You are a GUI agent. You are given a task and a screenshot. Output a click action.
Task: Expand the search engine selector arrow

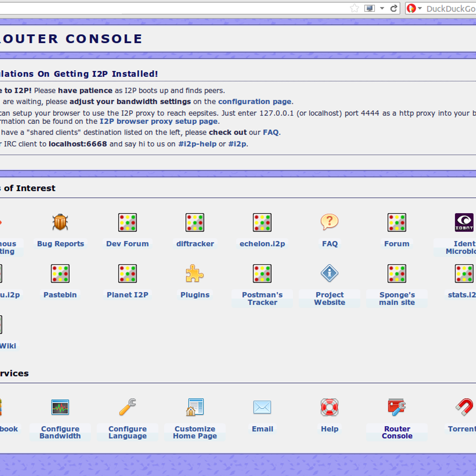point(420,8)
